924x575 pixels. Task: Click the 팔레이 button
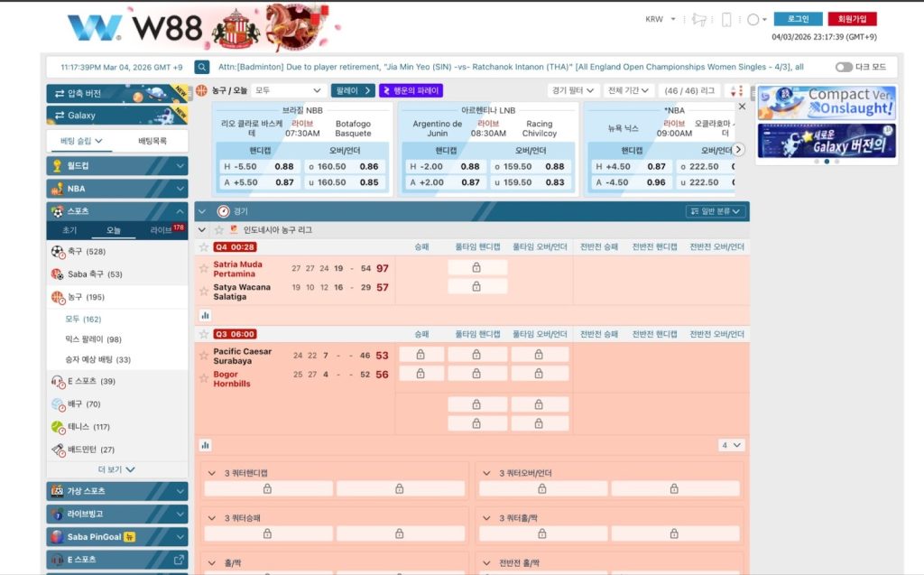point(353,91)
